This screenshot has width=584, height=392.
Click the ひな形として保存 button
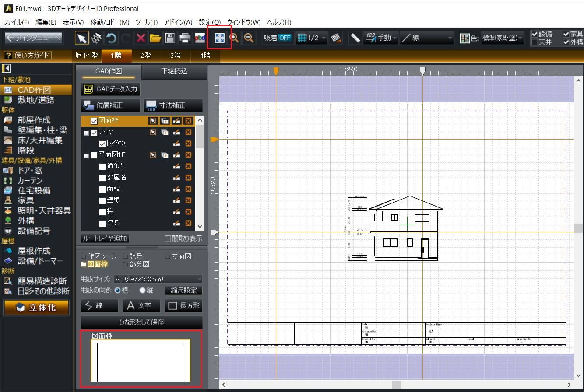coord(141,322)
